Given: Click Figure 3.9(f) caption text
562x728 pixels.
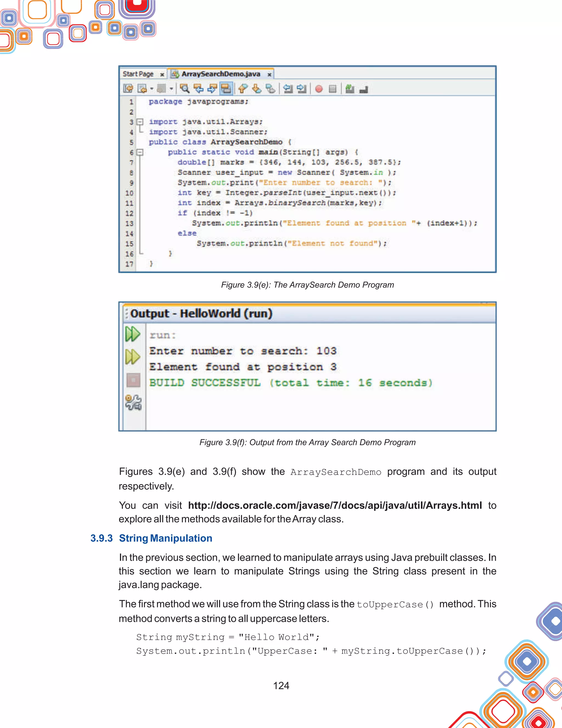Looking at the screenshot, I should pyautogui.click(x=307, y=442).
